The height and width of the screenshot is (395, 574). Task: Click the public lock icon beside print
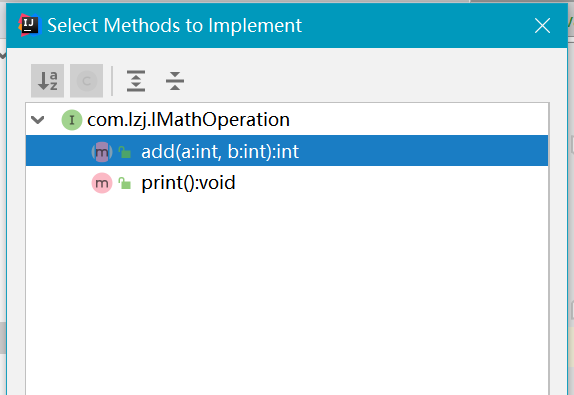pyautogui.click(x=125, y=183)
